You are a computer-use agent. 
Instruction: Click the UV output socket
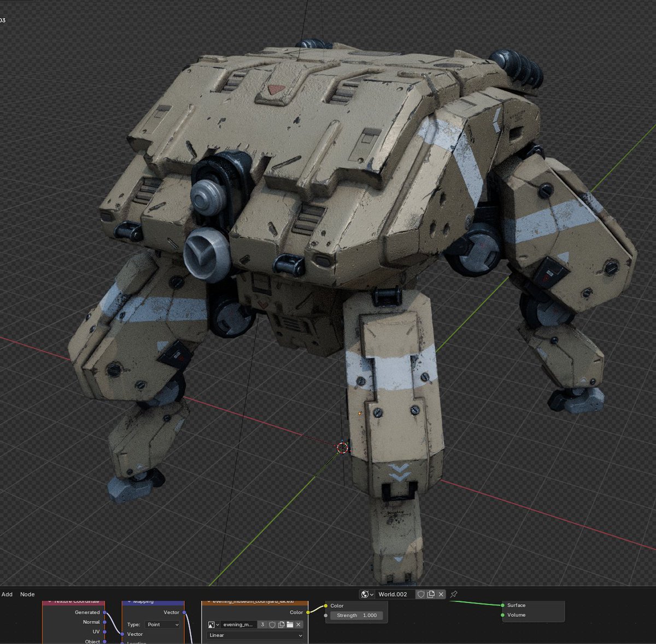tap(104, 631)
